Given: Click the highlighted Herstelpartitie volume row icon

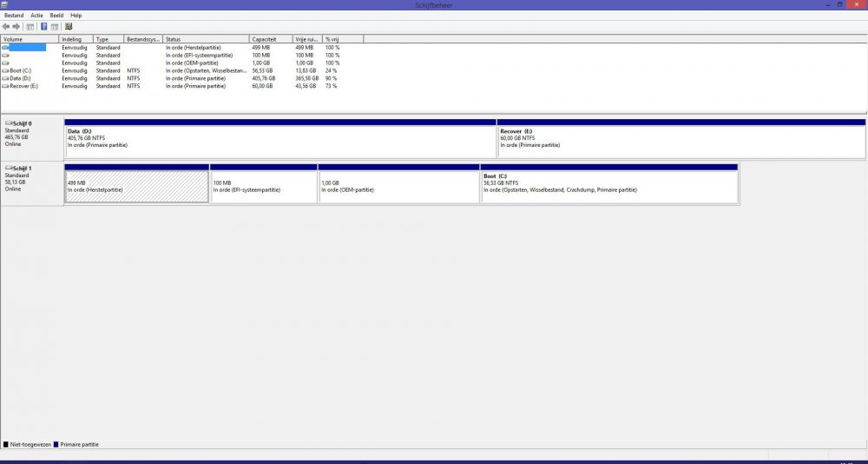Looking at the screenshot, I should 5,48.
